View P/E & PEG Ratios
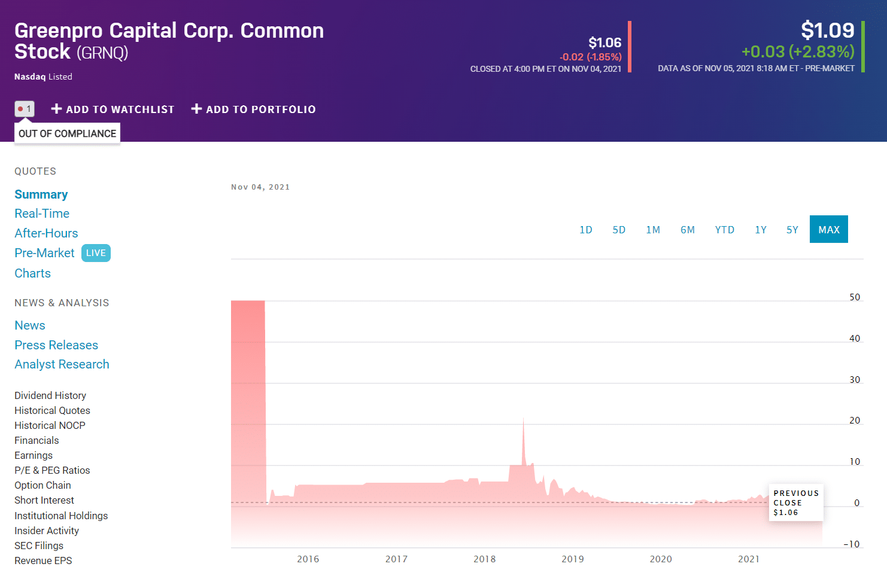 coord(52,470)
